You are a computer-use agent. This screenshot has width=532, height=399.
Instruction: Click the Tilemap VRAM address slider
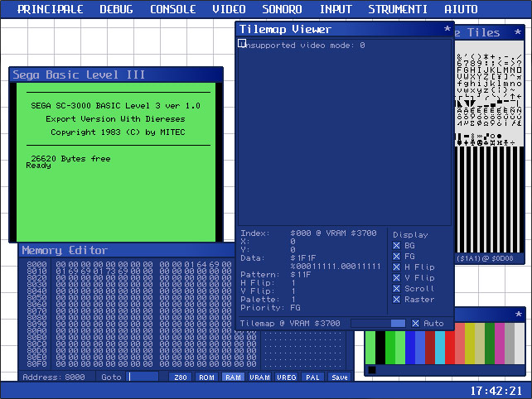[x=379, y=324]
